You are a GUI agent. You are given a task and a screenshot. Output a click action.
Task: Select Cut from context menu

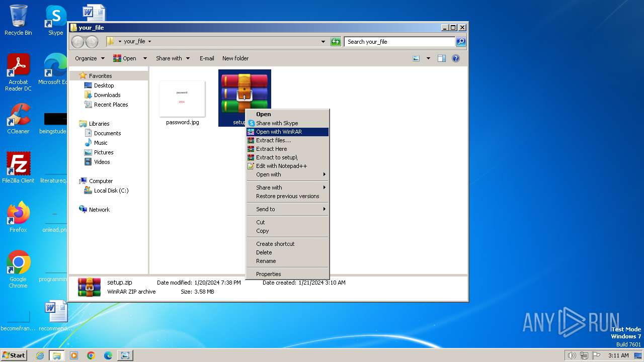coord(287,222)
